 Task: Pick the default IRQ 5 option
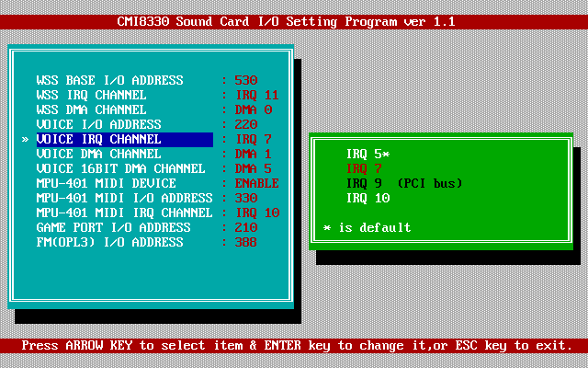[367, 154]
